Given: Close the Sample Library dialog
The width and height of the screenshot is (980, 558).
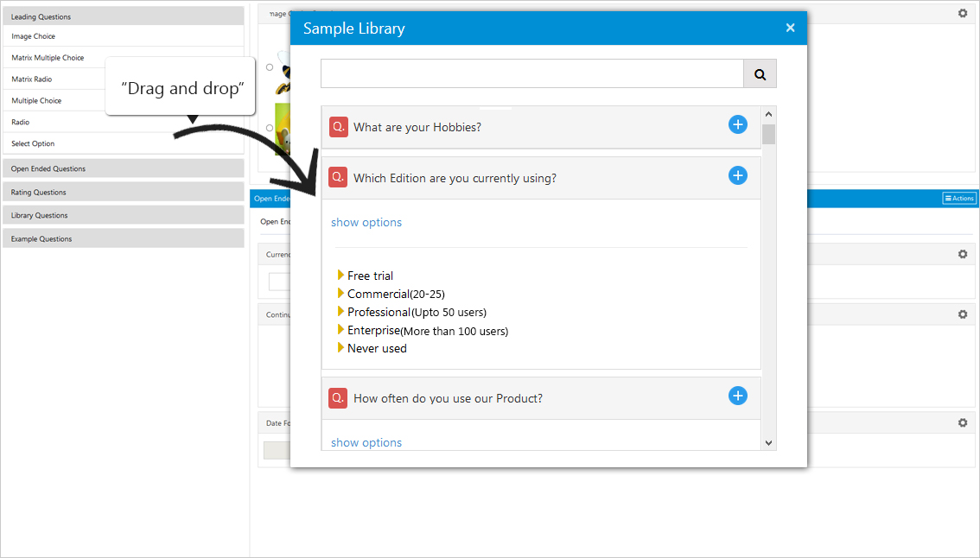Looking at the screenshot, I should 790,28.
